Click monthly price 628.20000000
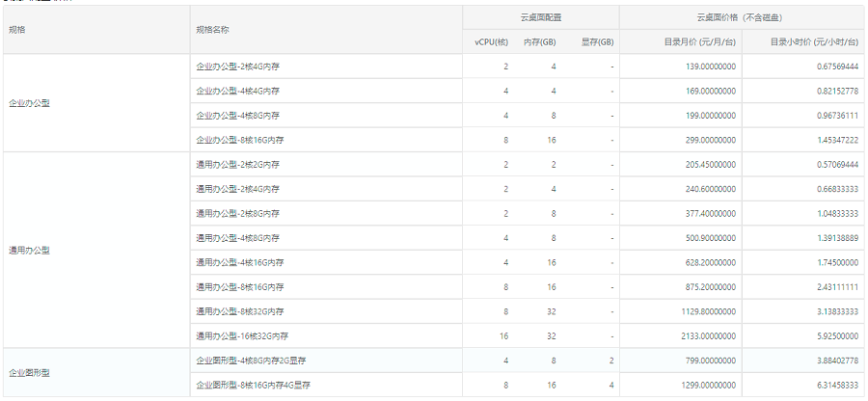The height and width of the screenshot is (401, 868). tap(711, 263)
